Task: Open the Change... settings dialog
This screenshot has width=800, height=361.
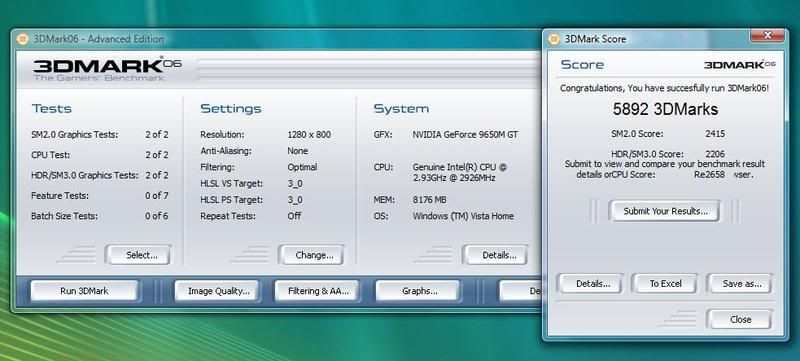Action: pyautogui.click(x=311, y=255)
